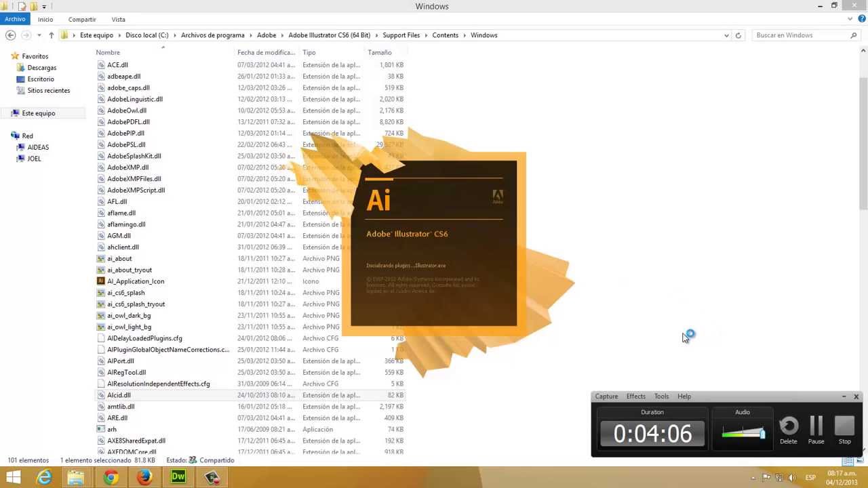Viewport: 868px width, 488px height.
Task: Select the arh application icon
Action: 101,429
